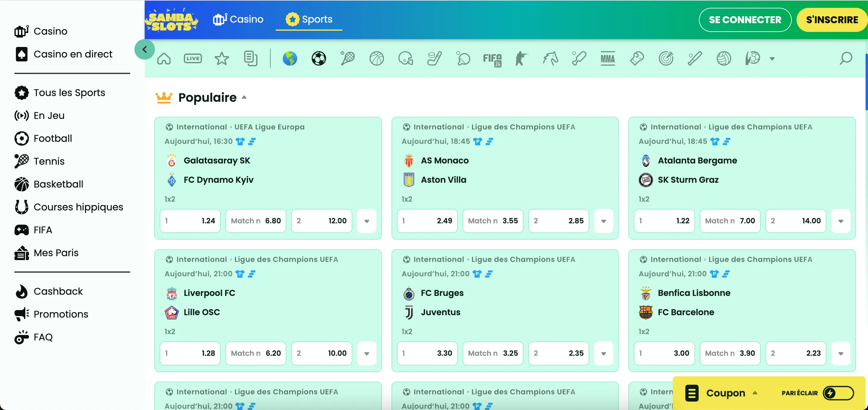Viewport: 868px width, 410px height.
Task: Open Tous les Sports in sidebar
Action: pos(60,93)
